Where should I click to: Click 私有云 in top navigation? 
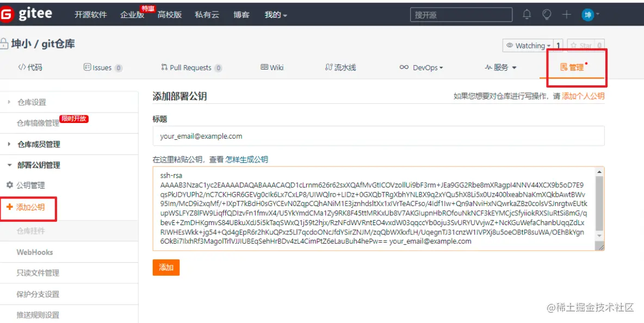coord(207,15)
